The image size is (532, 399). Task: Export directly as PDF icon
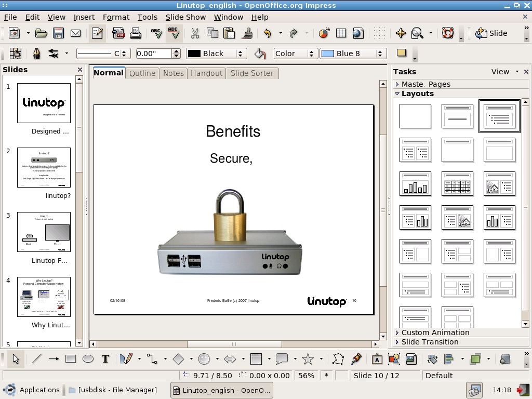[118, 33]
